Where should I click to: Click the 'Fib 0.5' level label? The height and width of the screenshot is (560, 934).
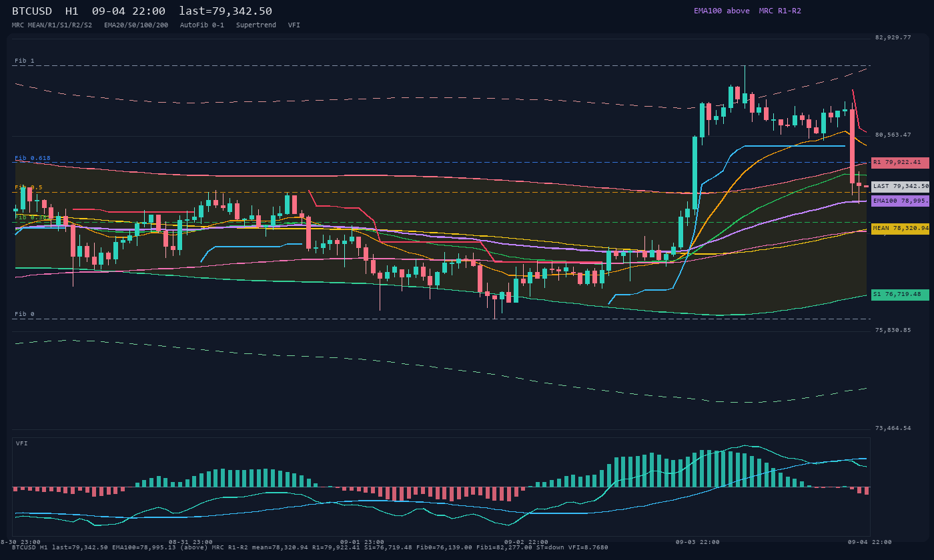coord(29,187)
